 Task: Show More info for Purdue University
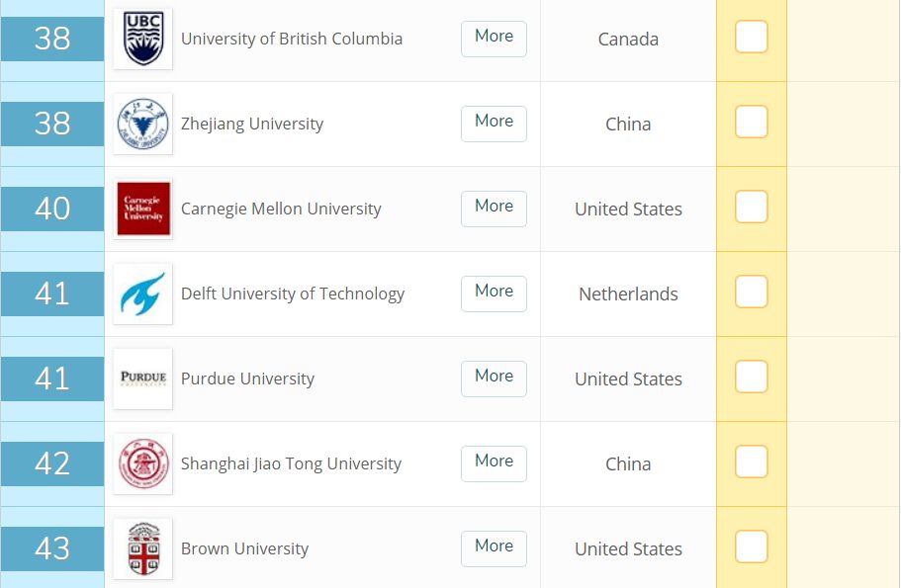point(494,378)
